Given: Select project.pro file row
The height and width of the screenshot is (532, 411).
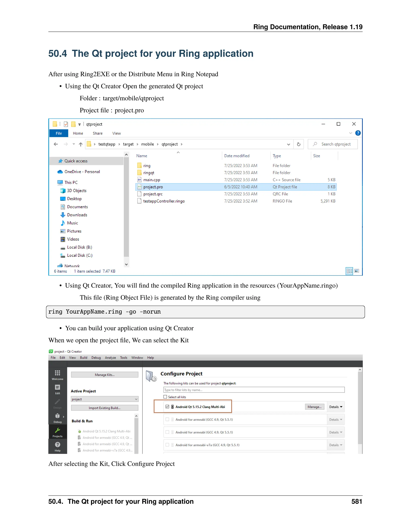Looking at the screenshot, I should click(236, 187).
